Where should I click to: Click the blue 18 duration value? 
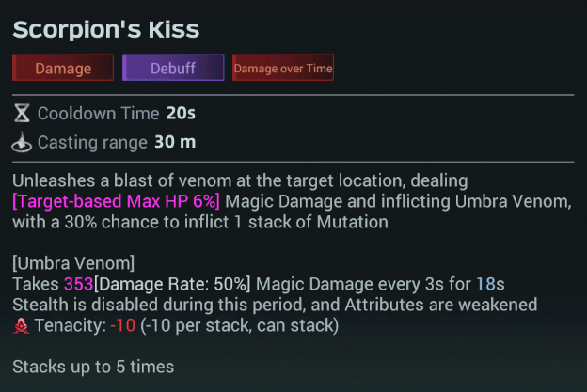(485, 283)
